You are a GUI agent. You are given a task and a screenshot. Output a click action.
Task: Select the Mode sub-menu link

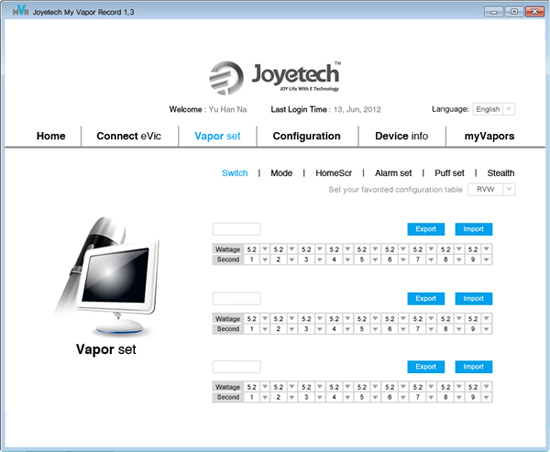(x=281, y=173)
